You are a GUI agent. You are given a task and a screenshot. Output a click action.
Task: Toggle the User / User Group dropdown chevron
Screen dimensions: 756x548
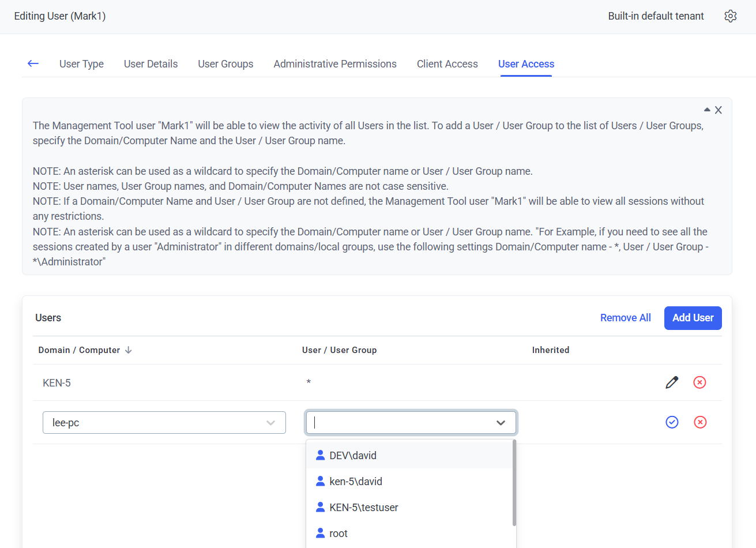point(501,423)
